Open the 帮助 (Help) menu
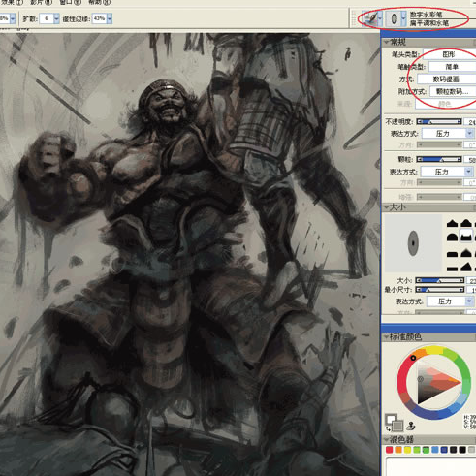Screen dimensions: 476x476 [x=99, y=2]
